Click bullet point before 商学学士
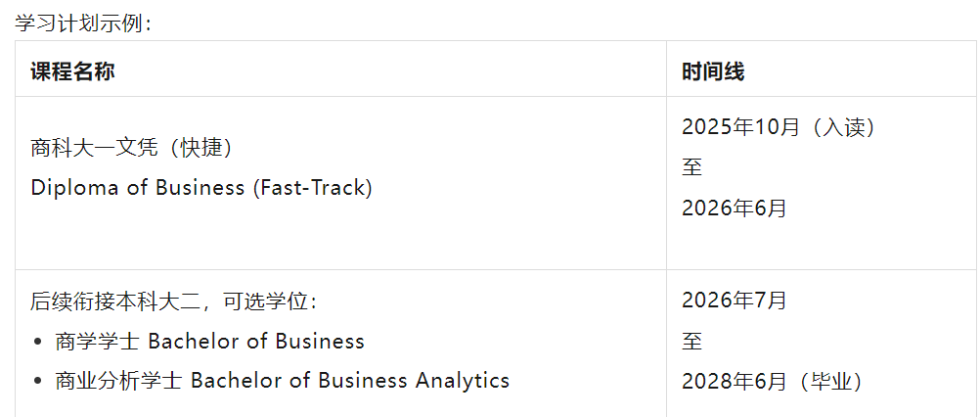This screenshot has width=980, height=417. (x=39, y=342)
